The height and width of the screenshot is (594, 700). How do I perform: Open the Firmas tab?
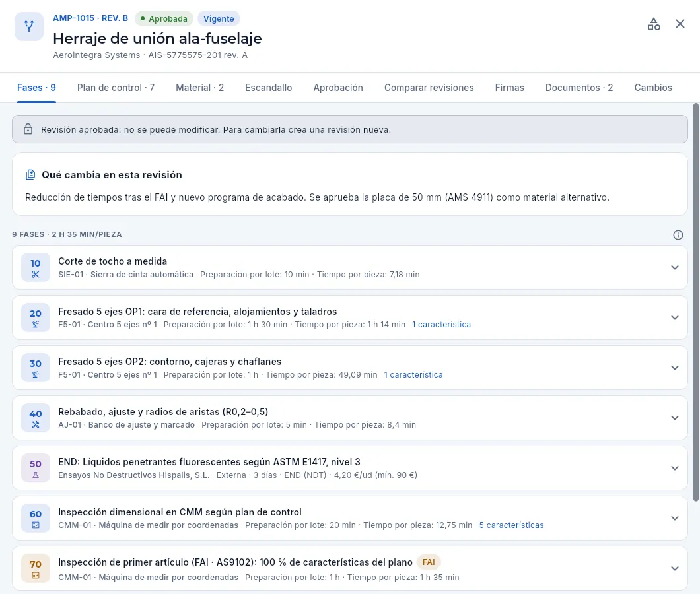tap(509, 88)
